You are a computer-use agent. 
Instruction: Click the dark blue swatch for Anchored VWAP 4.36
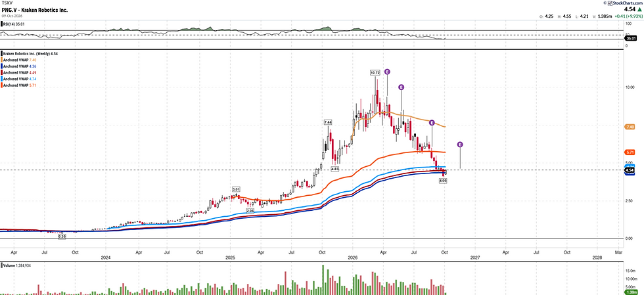coord(1,66)
